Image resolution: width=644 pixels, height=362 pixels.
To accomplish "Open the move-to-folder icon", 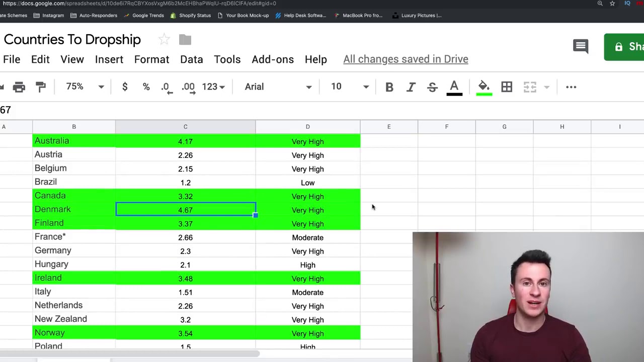I will [185, 40].
